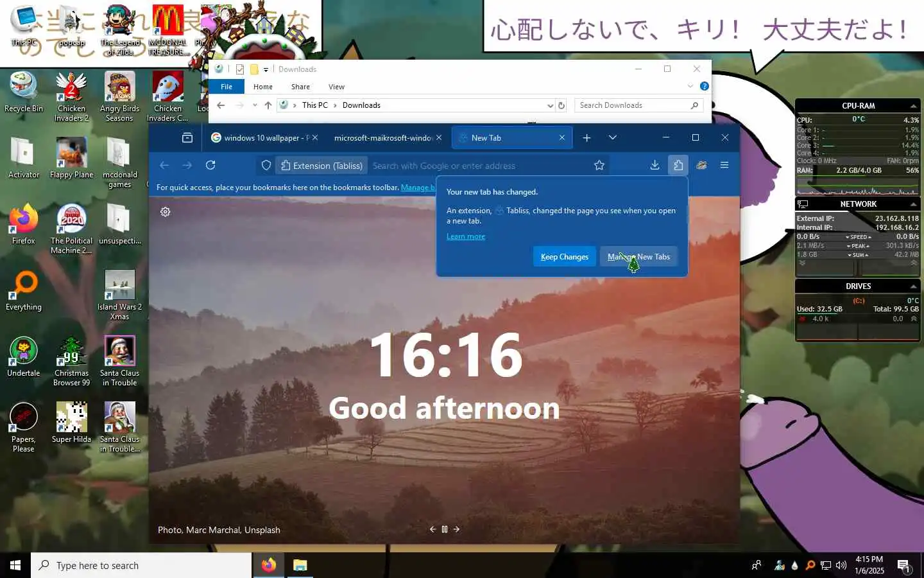Toggle SUM arrows in network gadget
The width and height of the screenshot is (924, 578).
tap(859, 255)
